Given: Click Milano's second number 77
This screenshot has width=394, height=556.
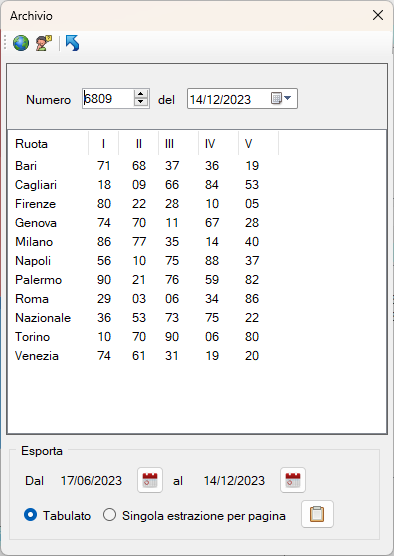Looking at the screenshot, I should (139, 242).
